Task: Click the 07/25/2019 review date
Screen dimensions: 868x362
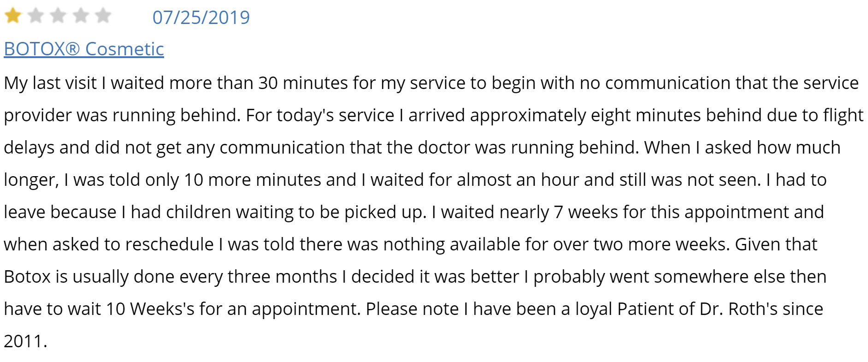Action: tap(201, 18)
